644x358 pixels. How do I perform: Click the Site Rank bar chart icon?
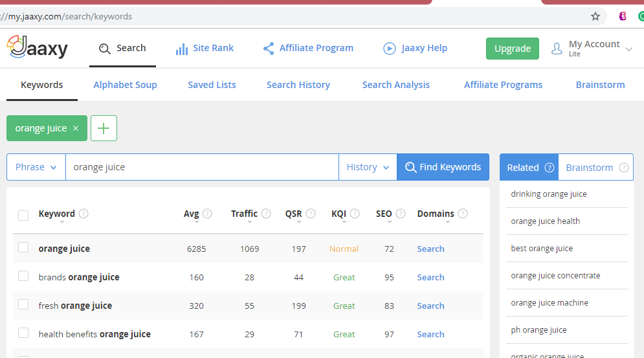pyautogui.click(x=181, y=49)
